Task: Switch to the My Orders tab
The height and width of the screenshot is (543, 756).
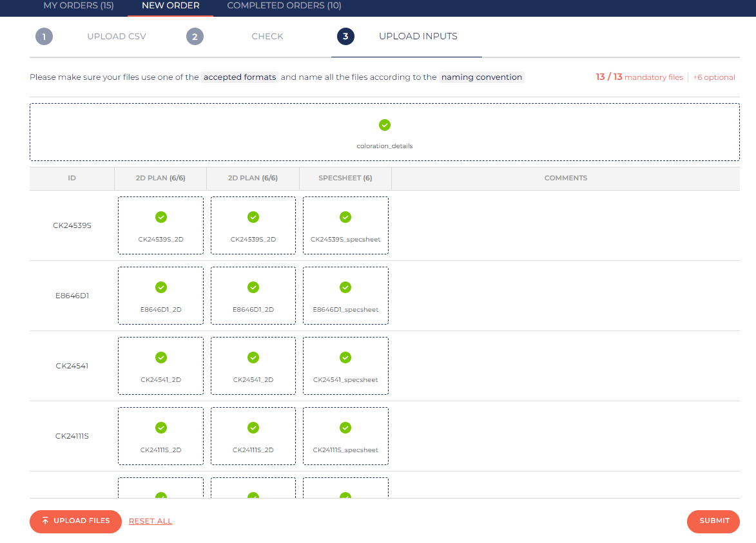Action: 79,6
